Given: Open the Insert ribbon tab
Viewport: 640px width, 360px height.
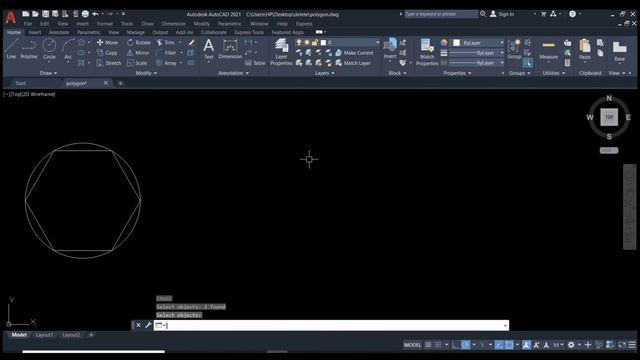Looking at the screenshot, I should (35, 32).
